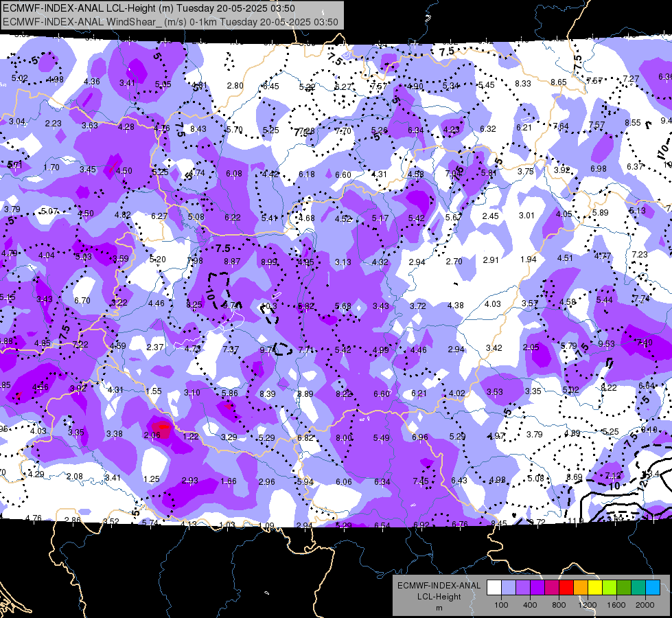Click the wind shear value 4.38
The height and width of the screenshot is (618, 672).
click(456, 305)
